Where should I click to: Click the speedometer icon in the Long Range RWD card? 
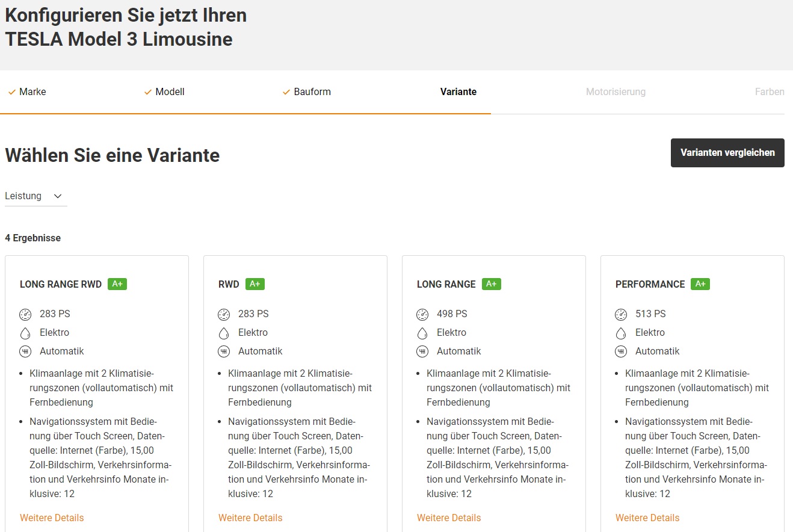tap(25, 314)
